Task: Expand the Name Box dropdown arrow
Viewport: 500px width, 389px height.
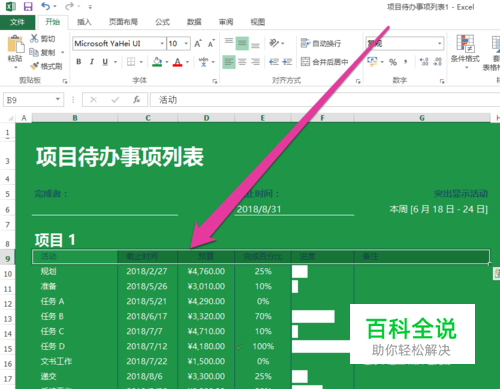Action: point(58,99)
